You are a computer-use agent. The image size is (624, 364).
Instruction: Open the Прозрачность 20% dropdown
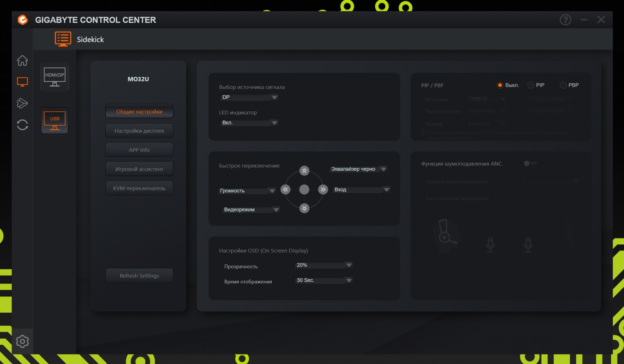point(324,265)
